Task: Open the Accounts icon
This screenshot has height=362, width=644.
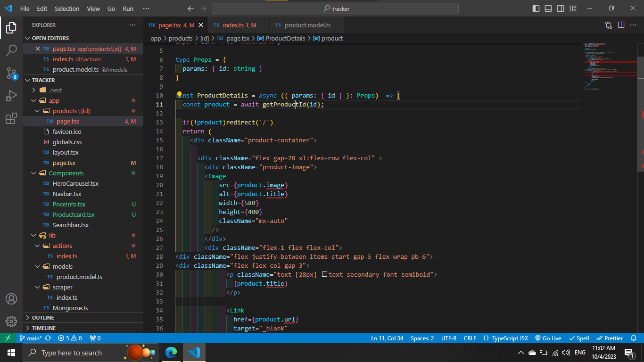Action: [x=11, y=298]
